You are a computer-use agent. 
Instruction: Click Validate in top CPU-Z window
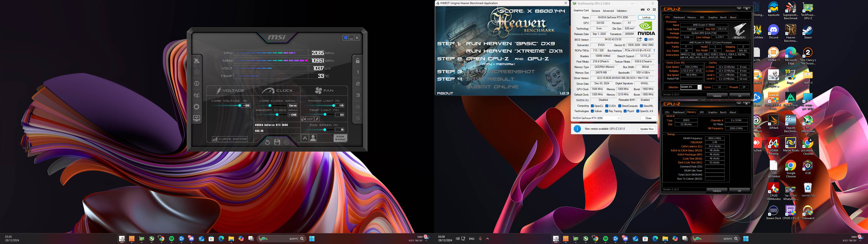(x=717, y=96)
